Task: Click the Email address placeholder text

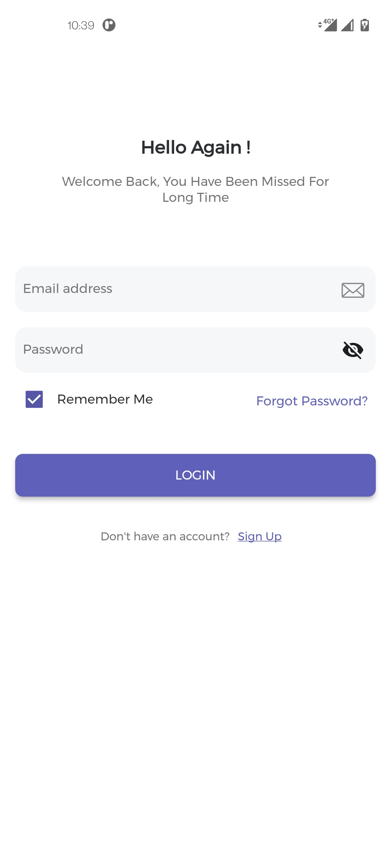Action: 68,289
